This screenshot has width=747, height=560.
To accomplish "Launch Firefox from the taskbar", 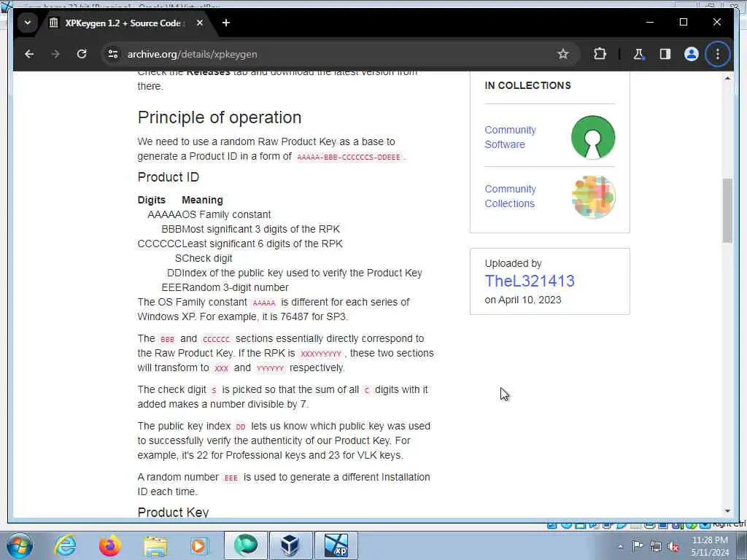I will [110, 545].
